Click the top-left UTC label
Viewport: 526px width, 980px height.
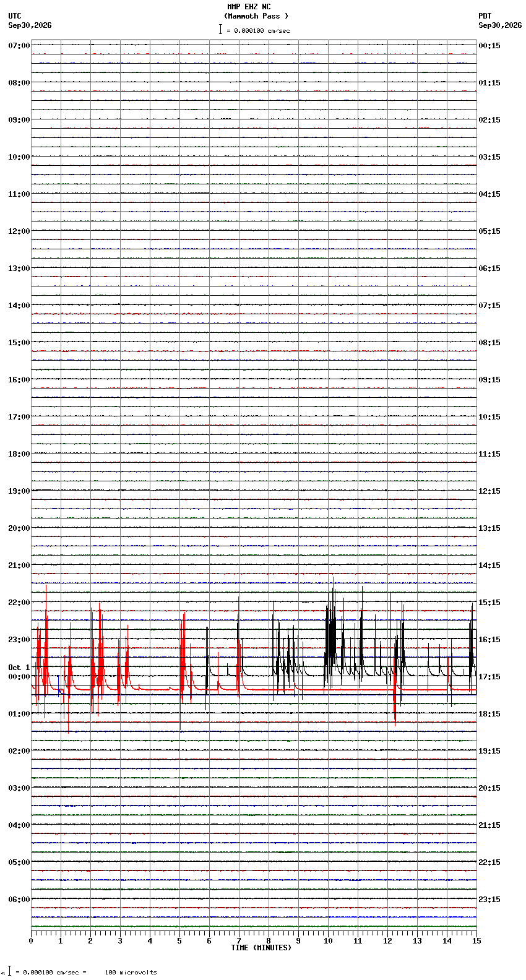[15, 16]
